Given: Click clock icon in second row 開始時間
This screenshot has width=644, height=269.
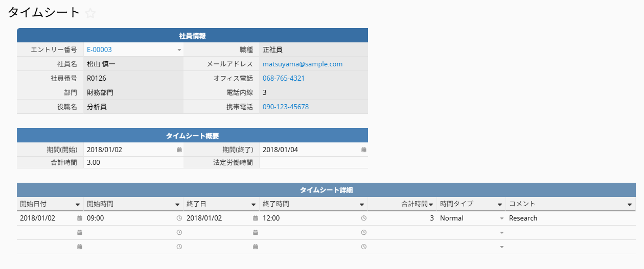Looking at the screenshot, I should click(179, 233).
